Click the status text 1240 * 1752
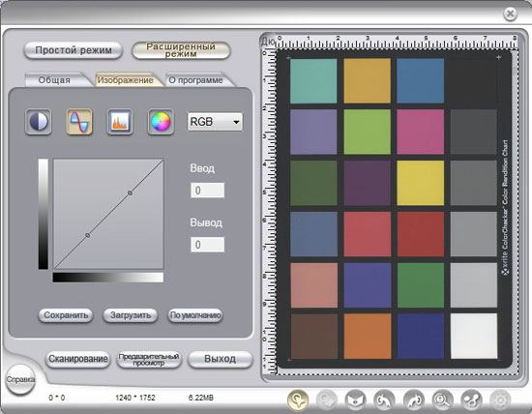This screenshot has height=414, width=532. tap(135, 398)
